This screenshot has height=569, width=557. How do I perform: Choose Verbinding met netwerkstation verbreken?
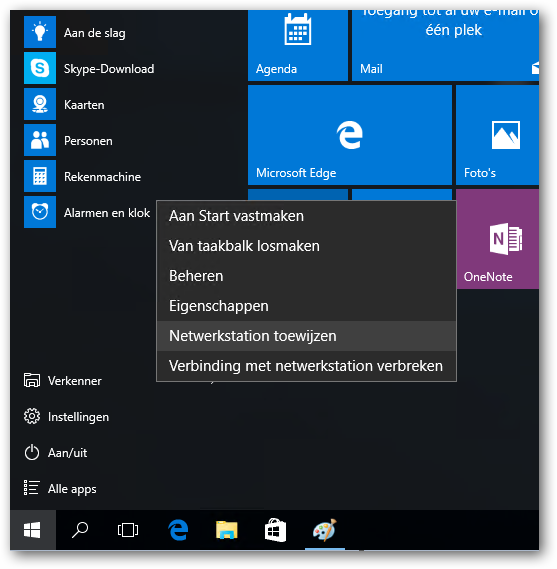click(x=306, y=366)
